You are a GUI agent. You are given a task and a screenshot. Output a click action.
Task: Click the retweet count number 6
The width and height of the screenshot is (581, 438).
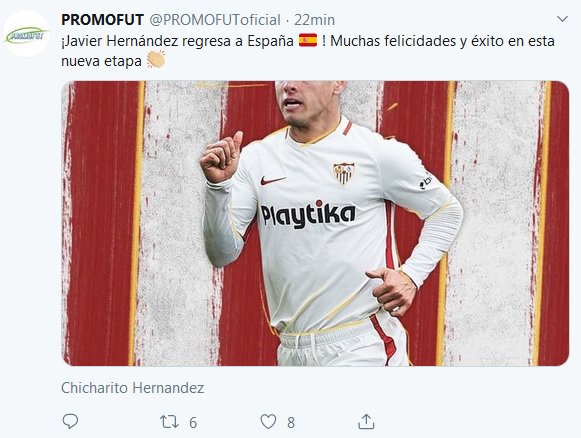[x=193, y=422]
